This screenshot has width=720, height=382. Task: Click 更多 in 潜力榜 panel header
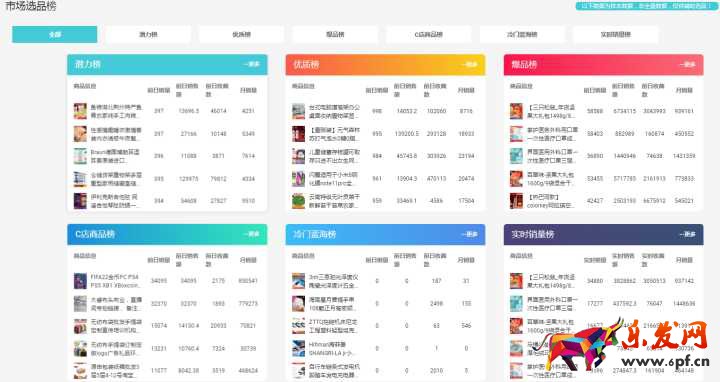point(252,64)
